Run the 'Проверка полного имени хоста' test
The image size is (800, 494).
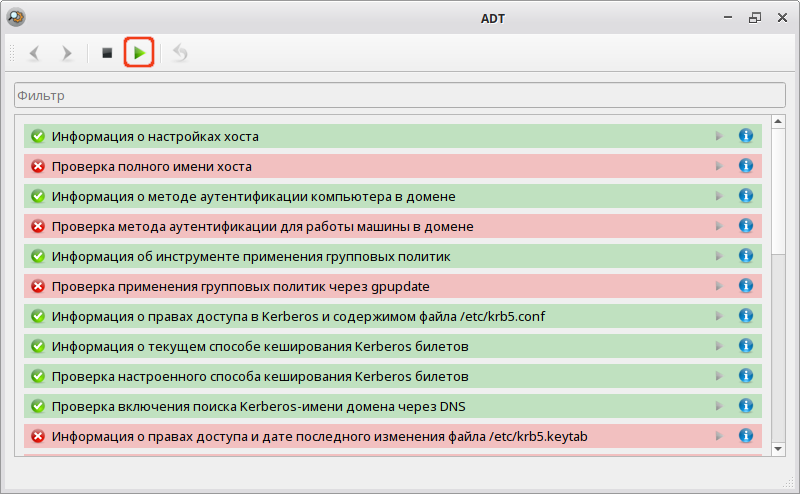tap(718, 166)
